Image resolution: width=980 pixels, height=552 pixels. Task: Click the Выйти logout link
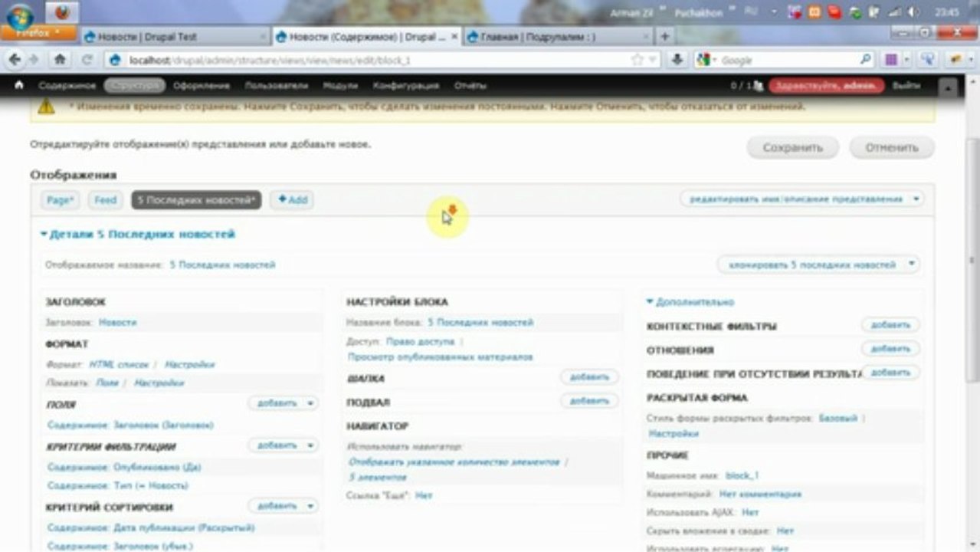coord(906,86)
